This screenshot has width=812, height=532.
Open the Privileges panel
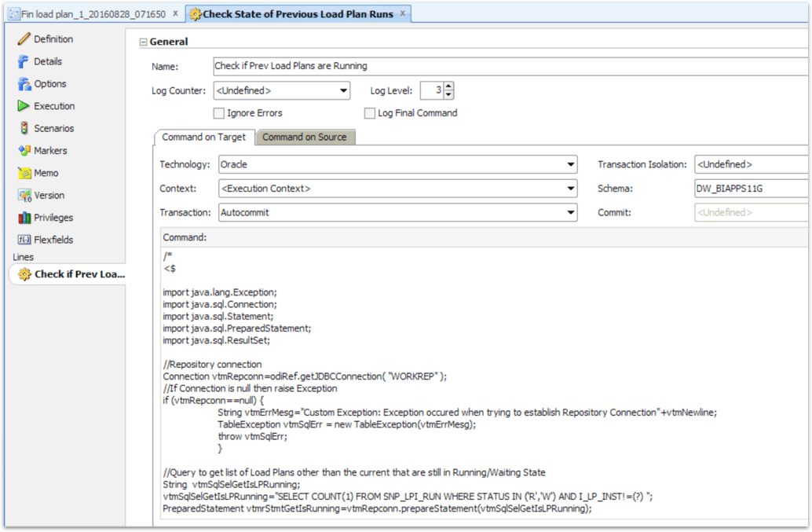click(x=49, y=217)
